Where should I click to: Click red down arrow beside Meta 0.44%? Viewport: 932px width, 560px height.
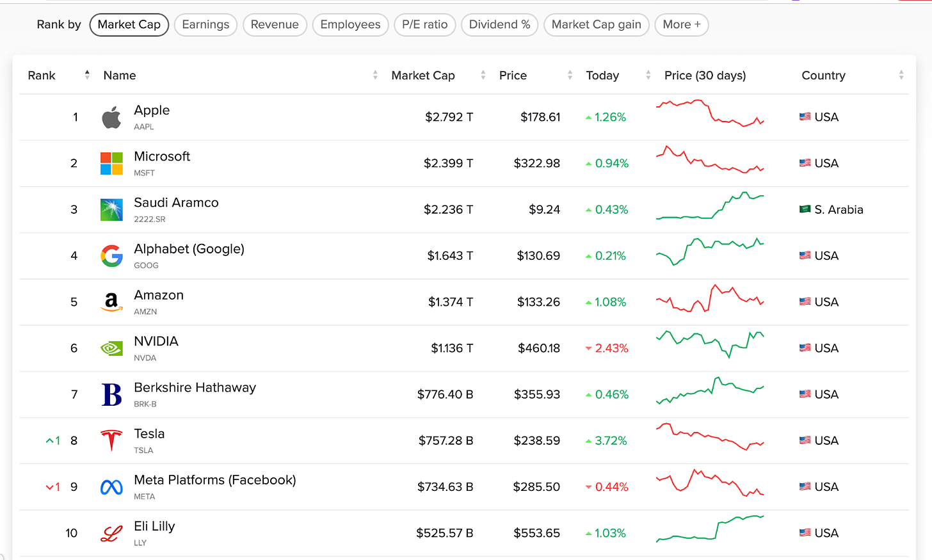588,487
